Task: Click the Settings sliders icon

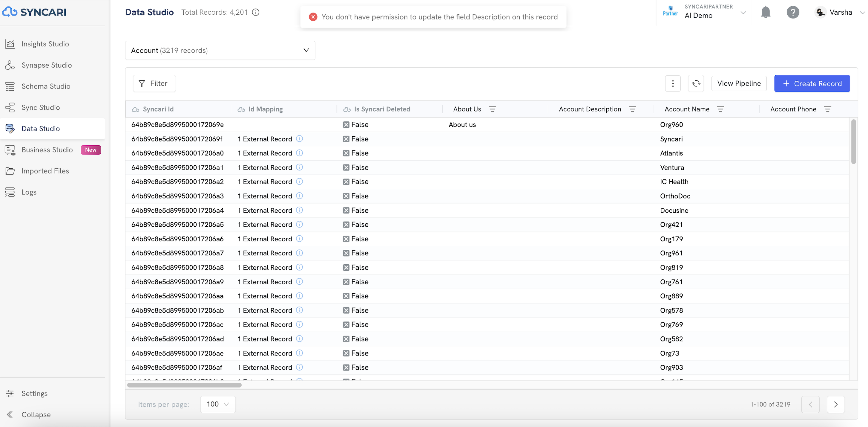Action: [x=10, y=394]
